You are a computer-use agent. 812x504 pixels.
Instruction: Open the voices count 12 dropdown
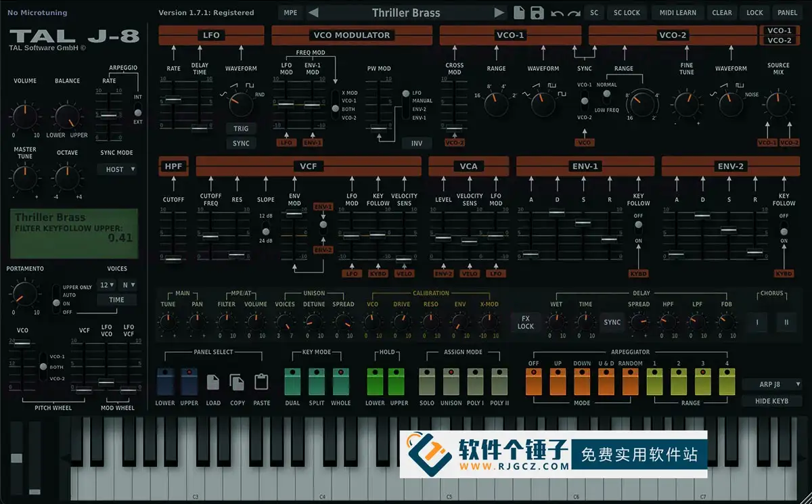click(x=107, y=285)
